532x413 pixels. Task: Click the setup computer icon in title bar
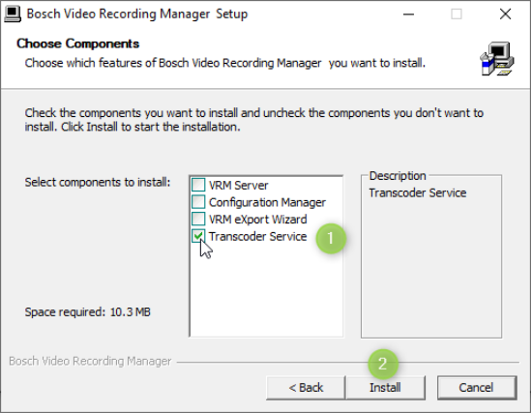coord(13,15)
